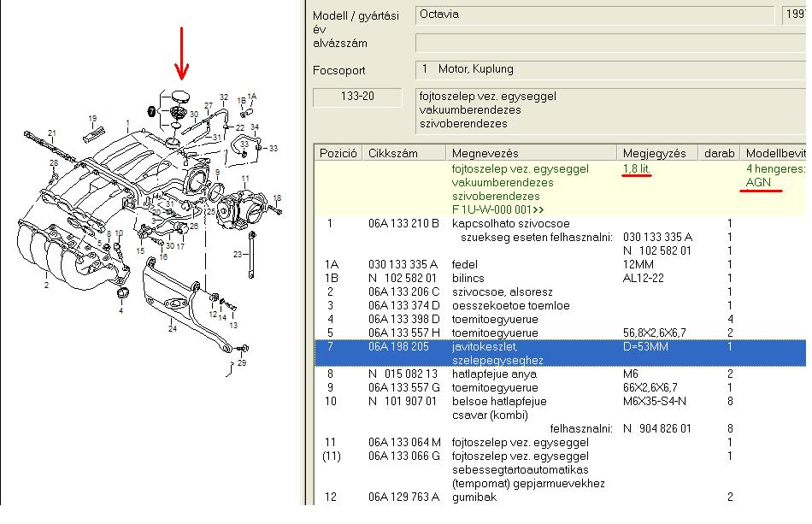
Task: Click callout number 23 in the diagram
Action: 237,254
